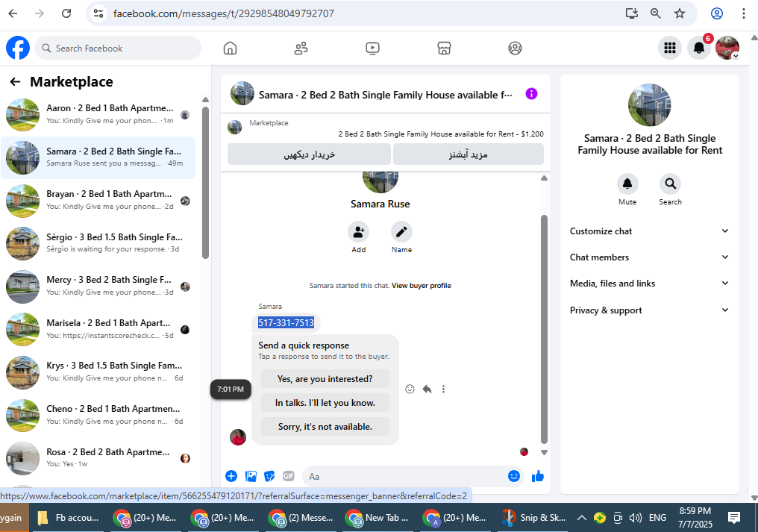Send a thumbs-up like

pos(538,476)
